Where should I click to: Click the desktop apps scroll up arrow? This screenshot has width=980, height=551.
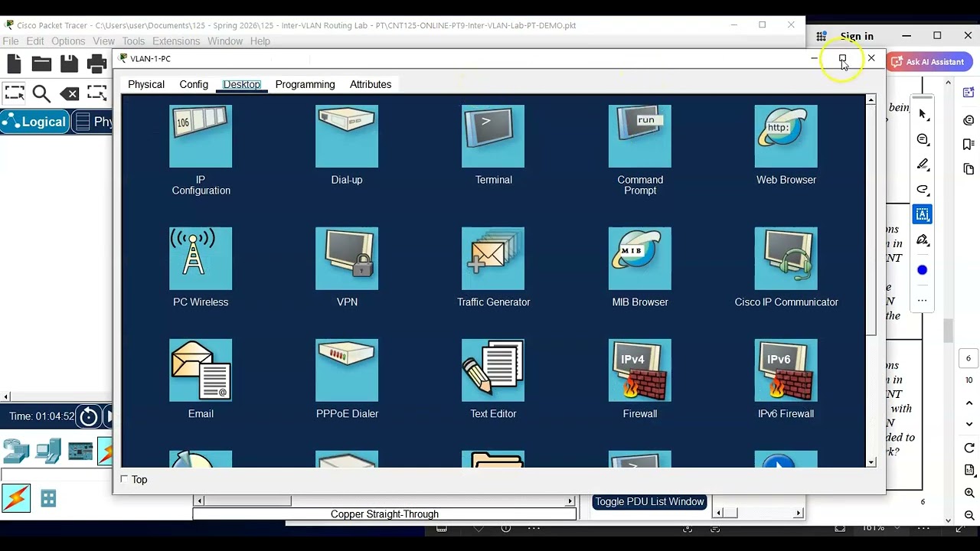pos(871,99)
